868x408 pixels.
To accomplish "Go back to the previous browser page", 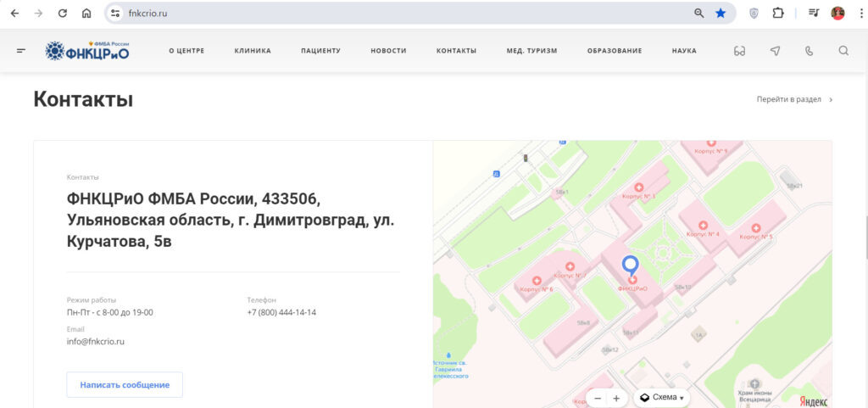I will [14, 14].
